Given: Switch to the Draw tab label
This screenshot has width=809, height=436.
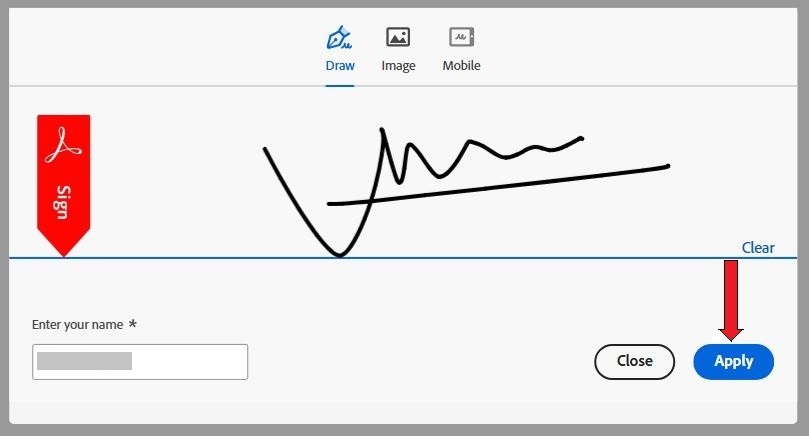Looking at the screenshot, I should (x=340, y=66).
